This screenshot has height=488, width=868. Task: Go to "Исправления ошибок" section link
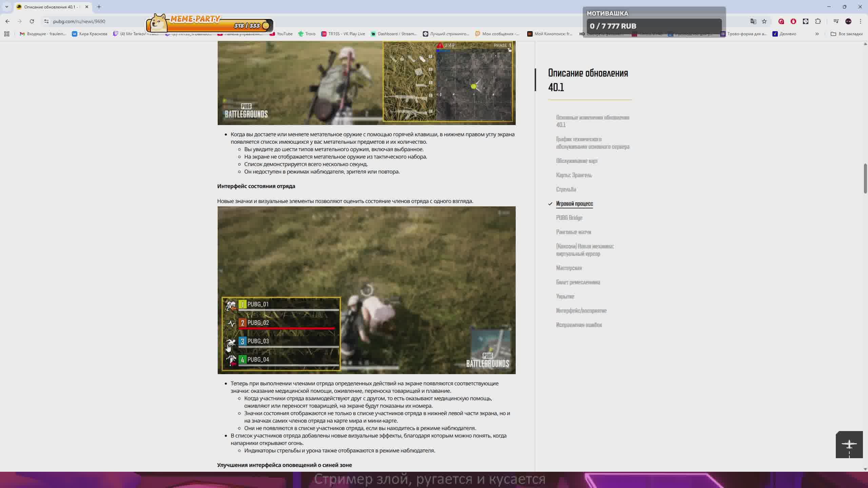579,325
